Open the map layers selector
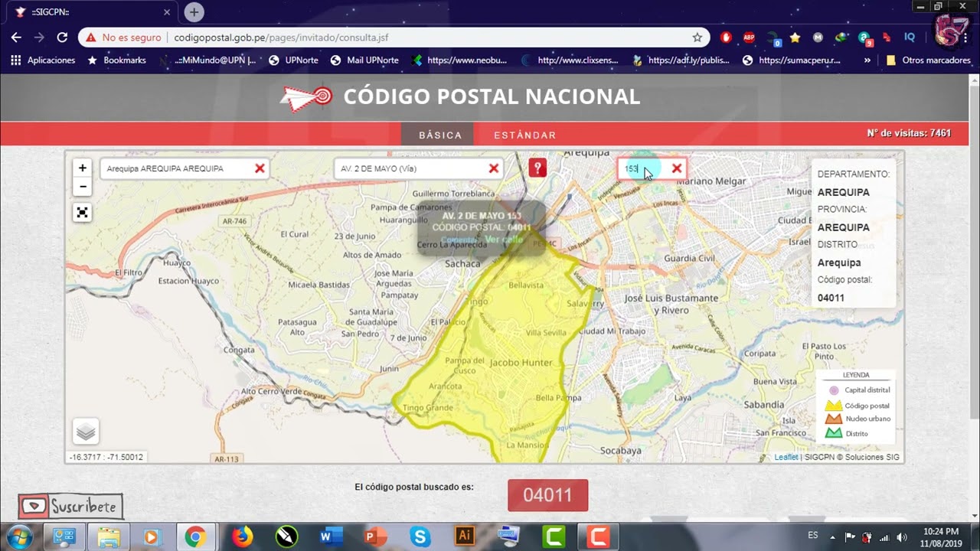 coord(86,432)
